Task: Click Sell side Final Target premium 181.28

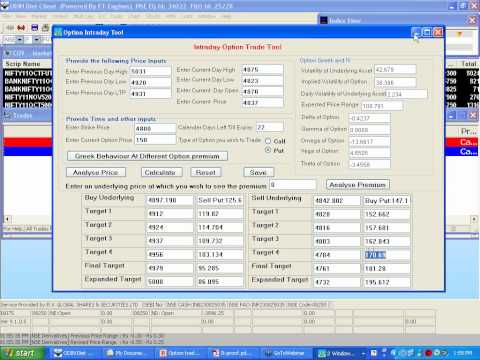Action: (x=387, y=268)
